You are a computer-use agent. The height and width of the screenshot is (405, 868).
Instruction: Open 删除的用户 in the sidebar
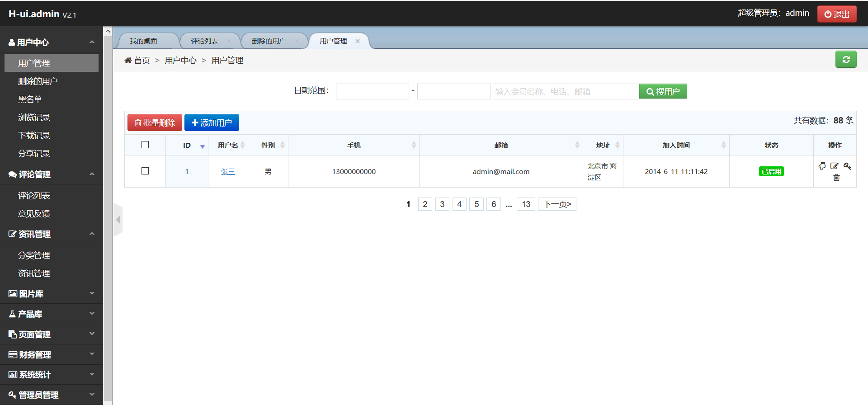pos(52,81)
